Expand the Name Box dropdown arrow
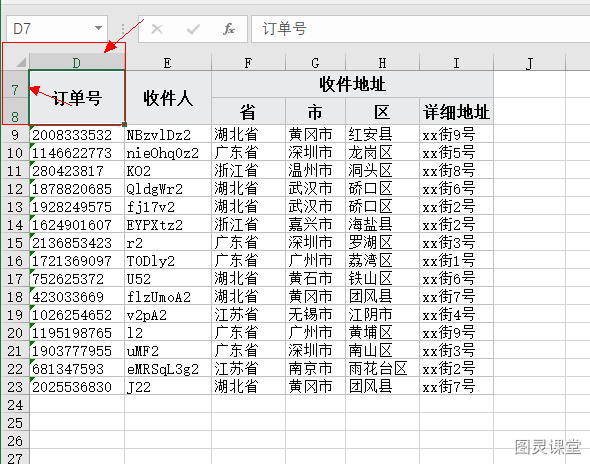This screenshot has width=590, height=464. tap(98, 28)
